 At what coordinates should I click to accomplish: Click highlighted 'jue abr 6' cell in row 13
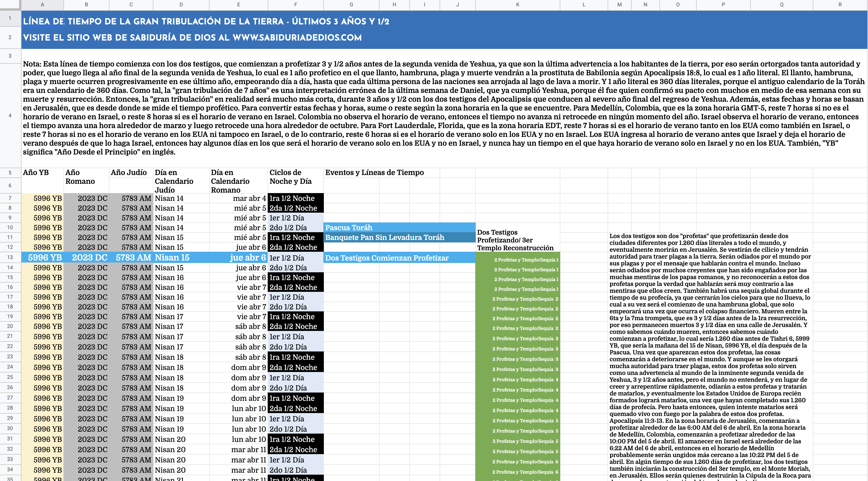click(x=239, y=257)
